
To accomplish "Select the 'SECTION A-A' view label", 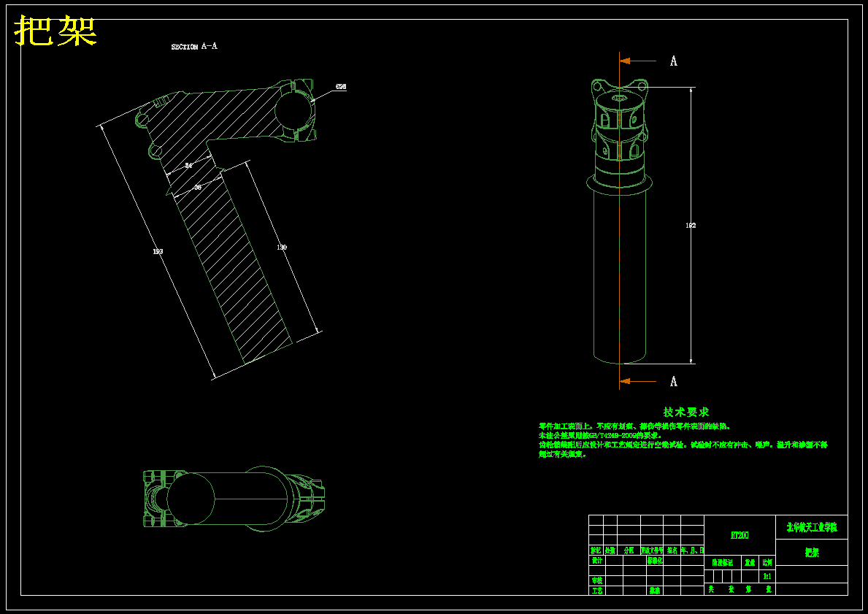I will 194,47.
